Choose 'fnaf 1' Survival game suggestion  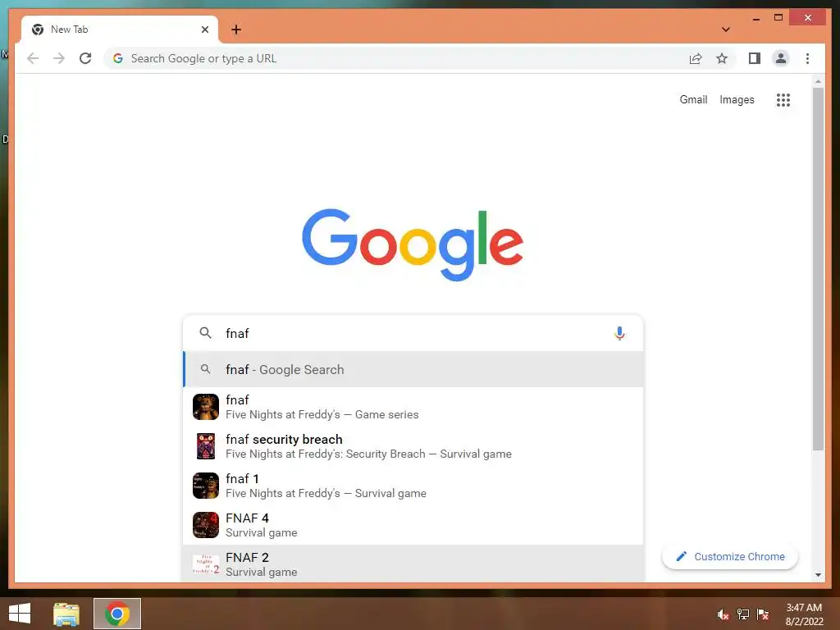(413, 486)
